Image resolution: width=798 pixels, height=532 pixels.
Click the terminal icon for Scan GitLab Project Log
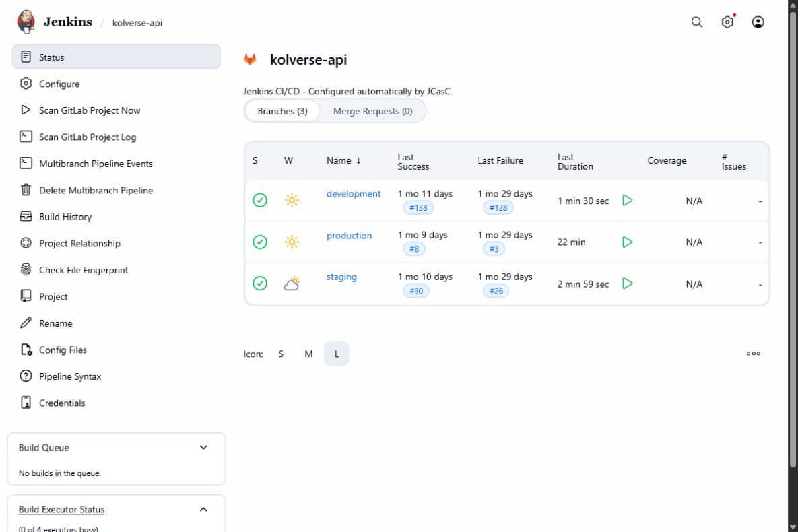point(26,136)
